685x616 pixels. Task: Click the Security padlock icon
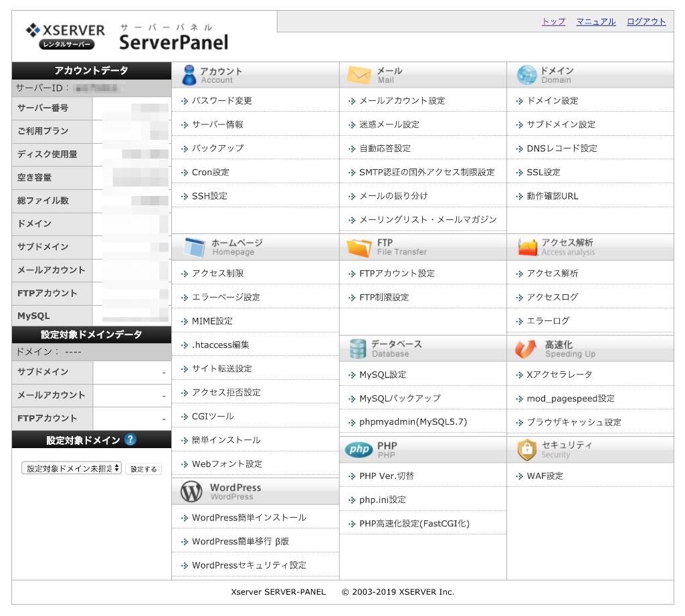click(527, 449)
